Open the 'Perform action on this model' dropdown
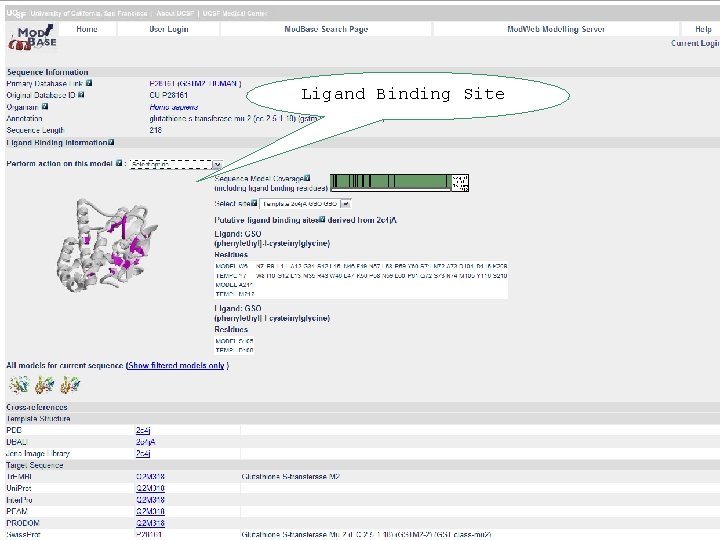The height and width of the screenshot is (540, 720). [176, 164]
